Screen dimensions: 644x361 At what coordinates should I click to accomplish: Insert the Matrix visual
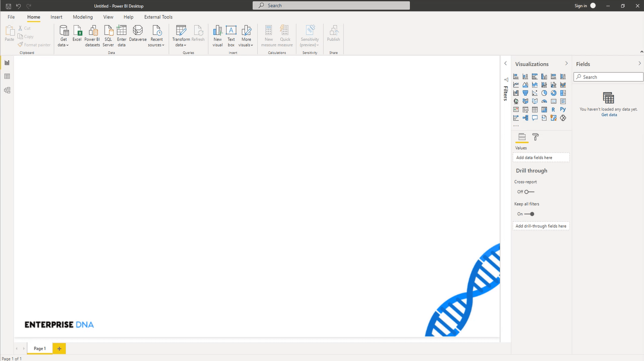tap(544, 109)
